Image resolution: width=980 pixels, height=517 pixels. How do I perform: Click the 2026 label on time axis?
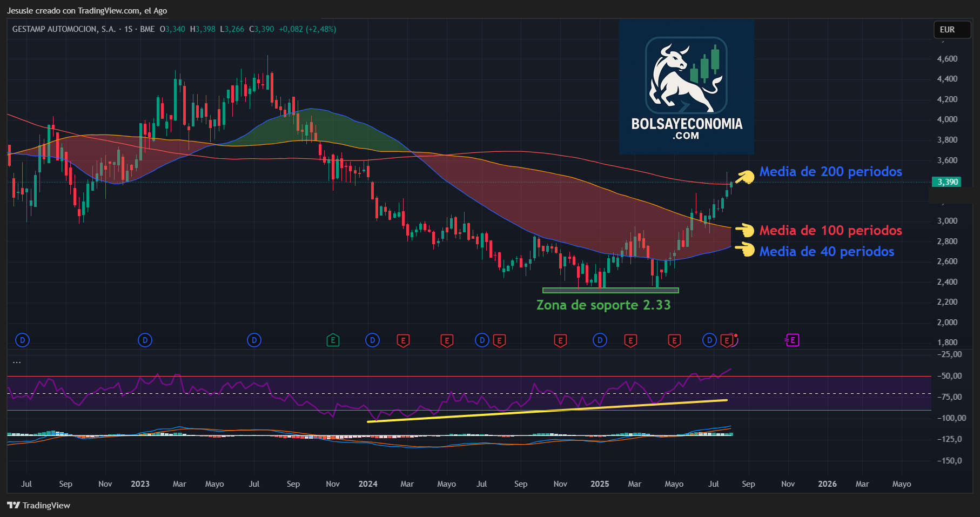tap(827, 484)
